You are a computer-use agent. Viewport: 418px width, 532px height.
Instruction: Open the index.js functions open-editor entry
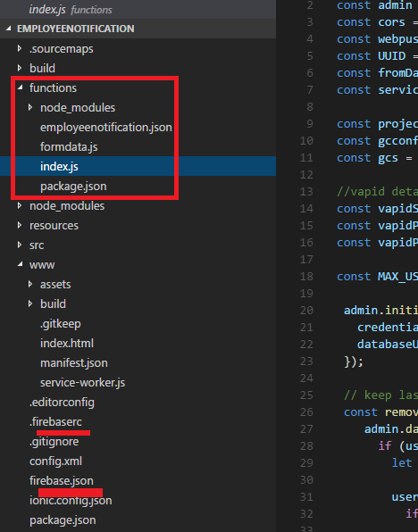[x=71, y=10]
